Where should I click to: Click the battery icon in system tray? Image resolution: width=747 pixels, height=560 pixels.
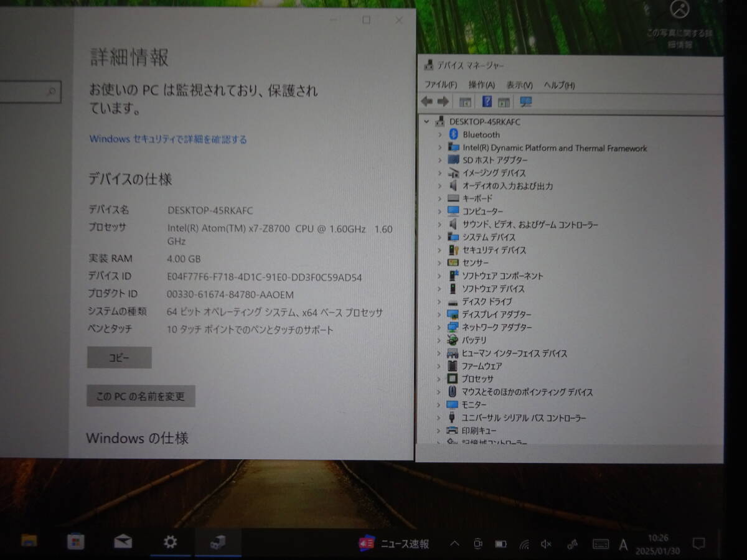(501, 544)
